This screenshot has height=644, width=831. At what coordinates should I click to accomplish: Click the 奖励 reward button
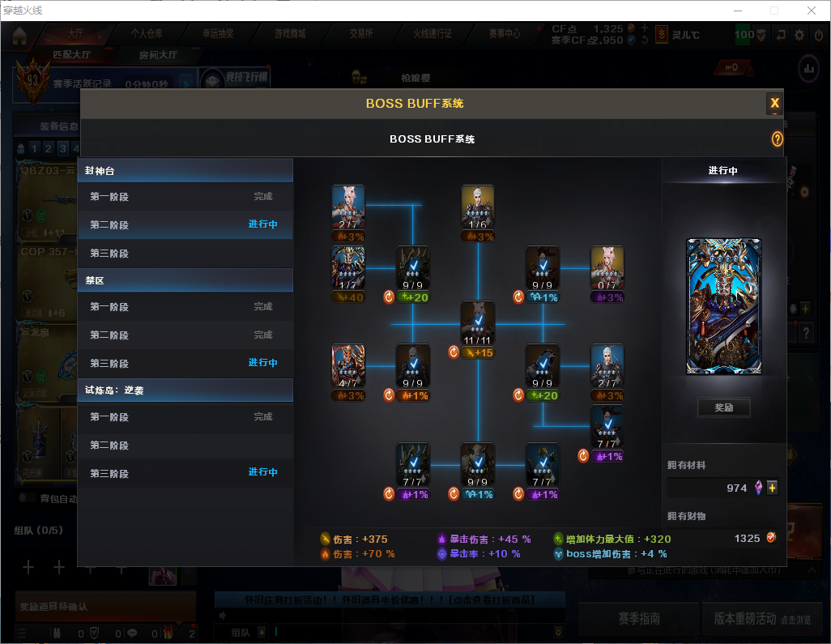723,407
